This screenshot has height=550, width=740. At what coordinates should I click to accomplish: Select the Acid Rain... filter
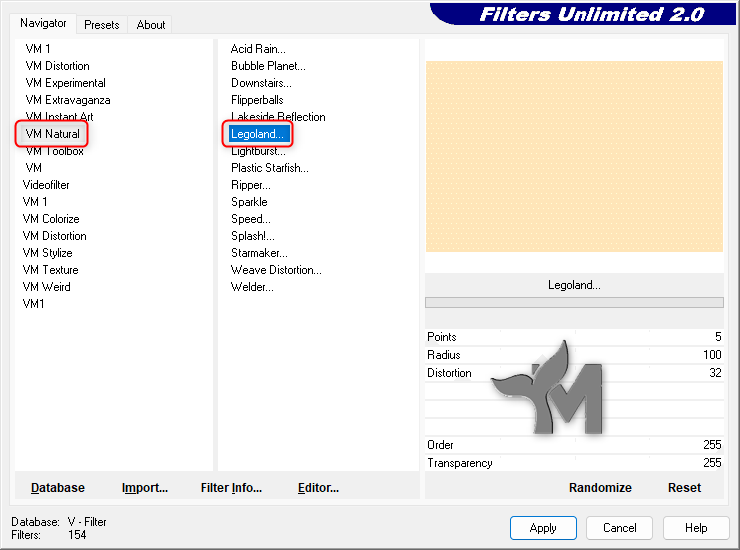(258, 49)
